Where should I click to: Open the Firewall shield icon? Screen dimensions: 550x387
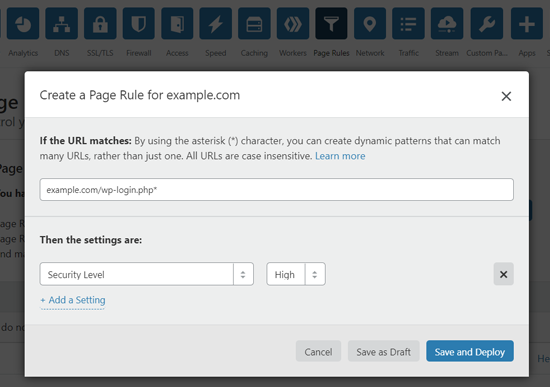point(139,24)
